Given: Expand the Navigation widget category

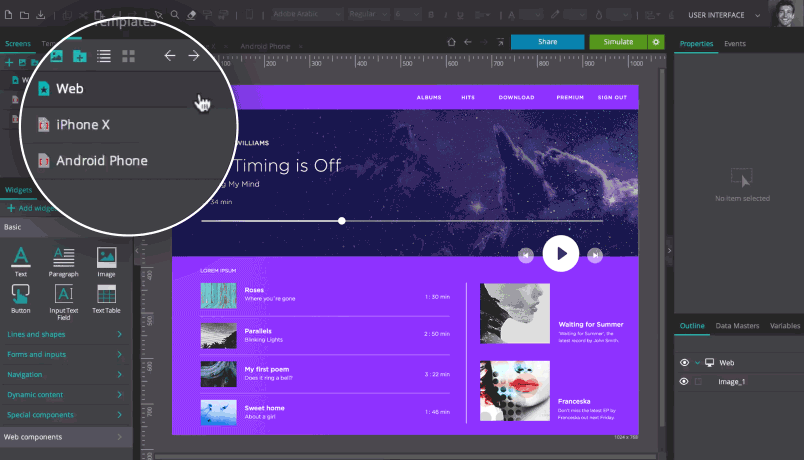Looking at the screenshot, I should pos(65,374).
